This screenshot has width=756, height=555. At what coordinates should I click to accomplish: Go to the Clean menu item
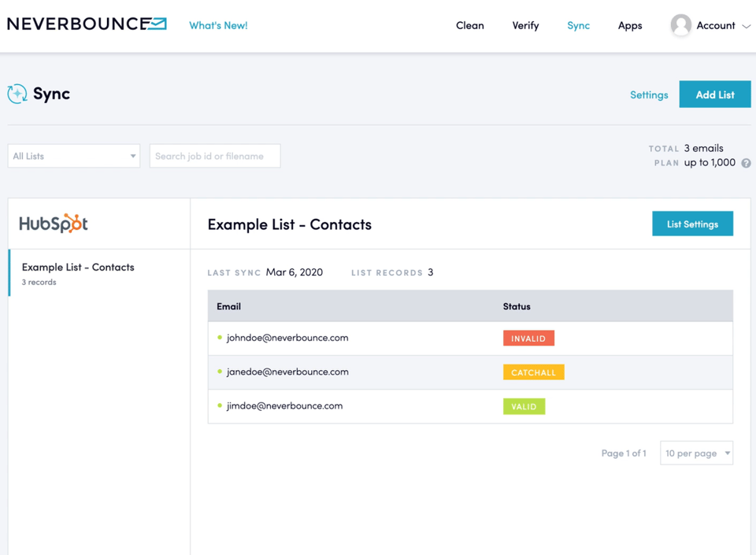[469, 25]
